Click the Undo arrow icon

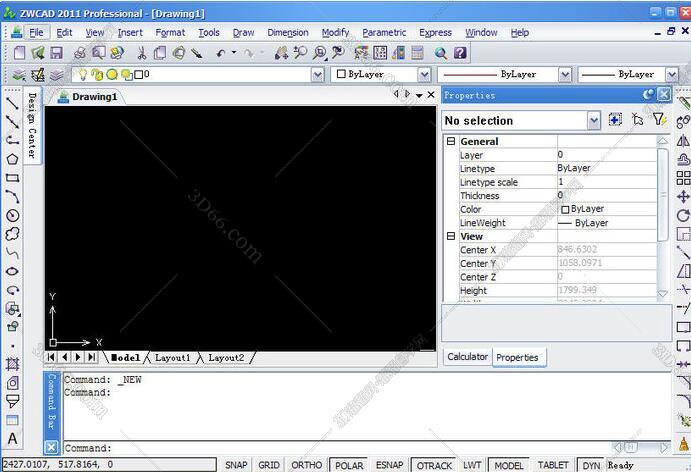click(x=221, y=53)
